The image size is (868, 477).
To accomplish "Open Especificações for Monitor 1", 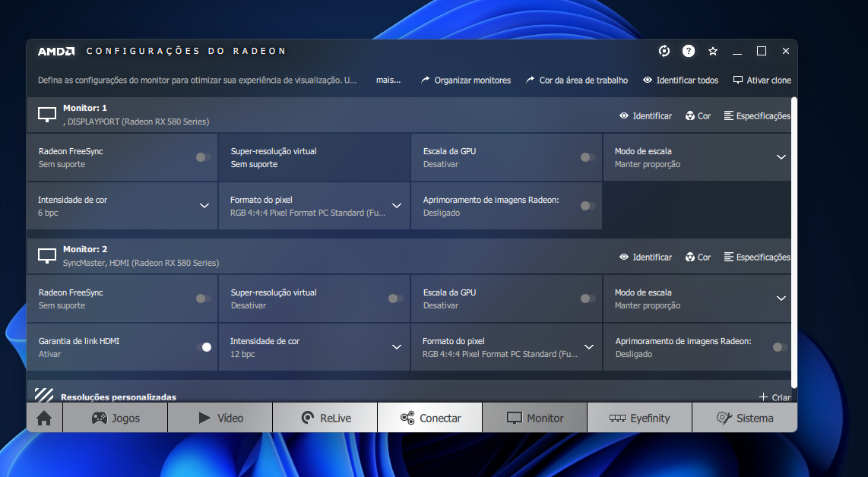I will coord(757,115).
